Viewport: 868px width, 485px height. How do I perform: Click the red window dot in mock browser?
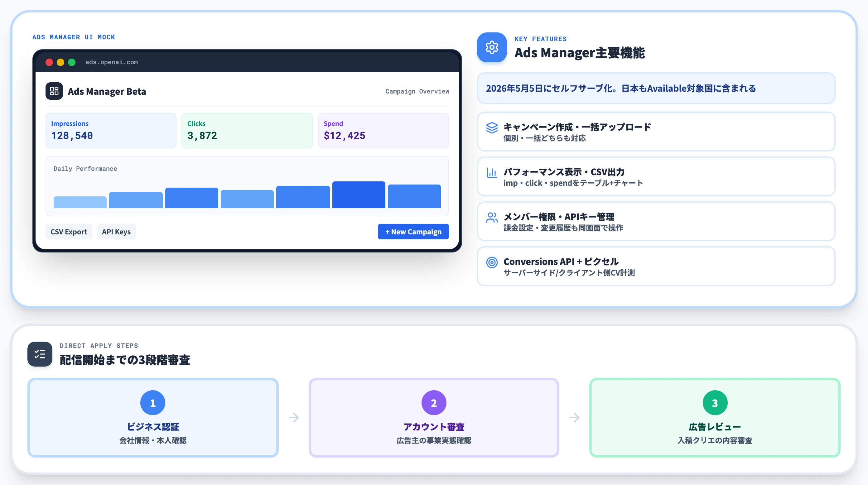(x=49, y=62)
